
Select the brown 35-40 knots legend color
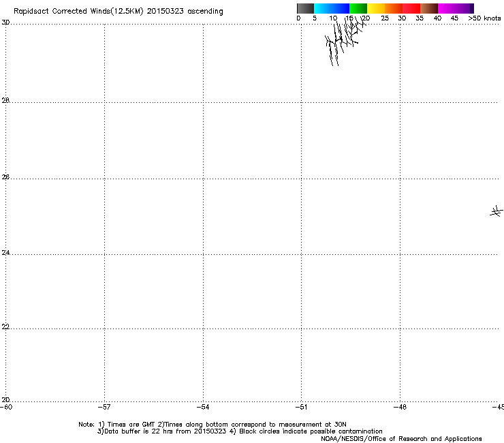[429, 8]
